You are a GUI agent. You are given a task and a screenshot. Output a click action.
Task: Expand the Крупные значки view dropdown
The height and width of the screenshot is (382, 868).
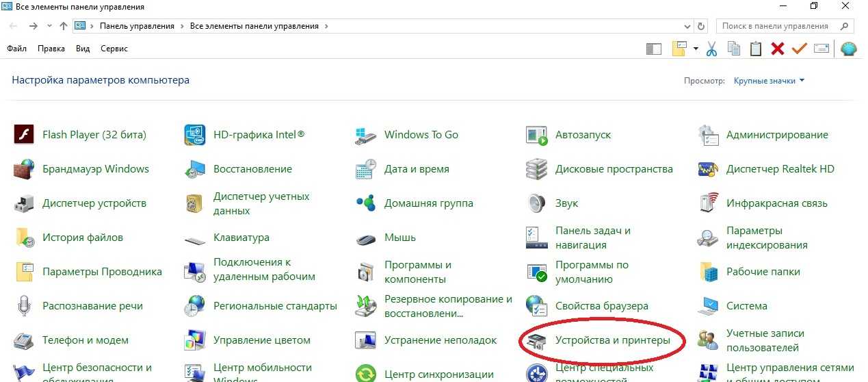770,80
